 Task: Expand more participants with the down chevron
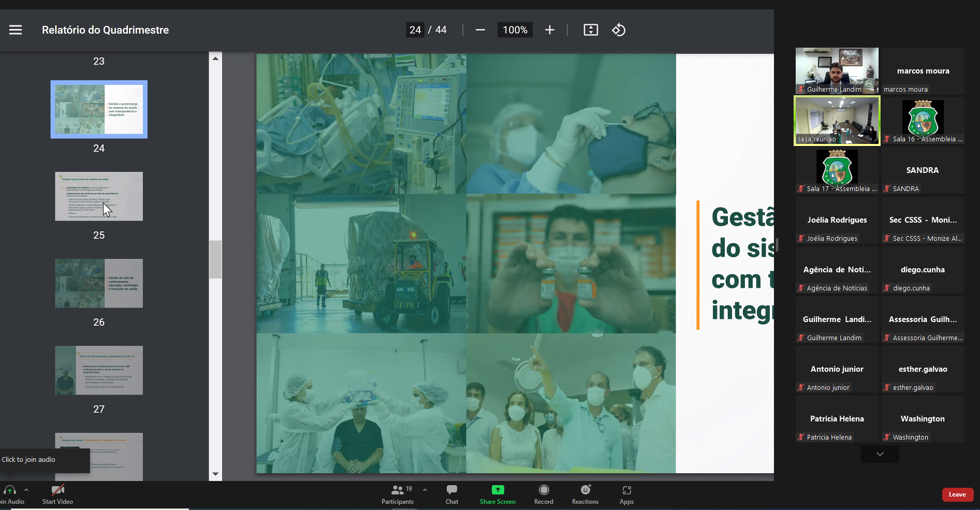tap(880, 454)
